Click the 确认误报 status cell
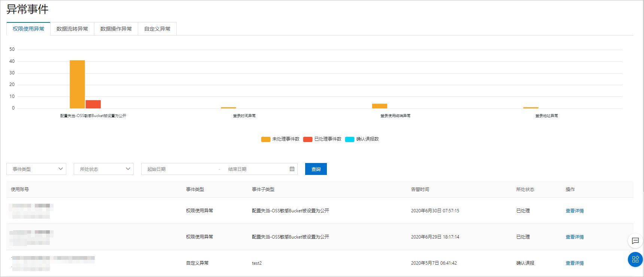Image resolution: width=644 pixels, height=277 pixels. 525,263
